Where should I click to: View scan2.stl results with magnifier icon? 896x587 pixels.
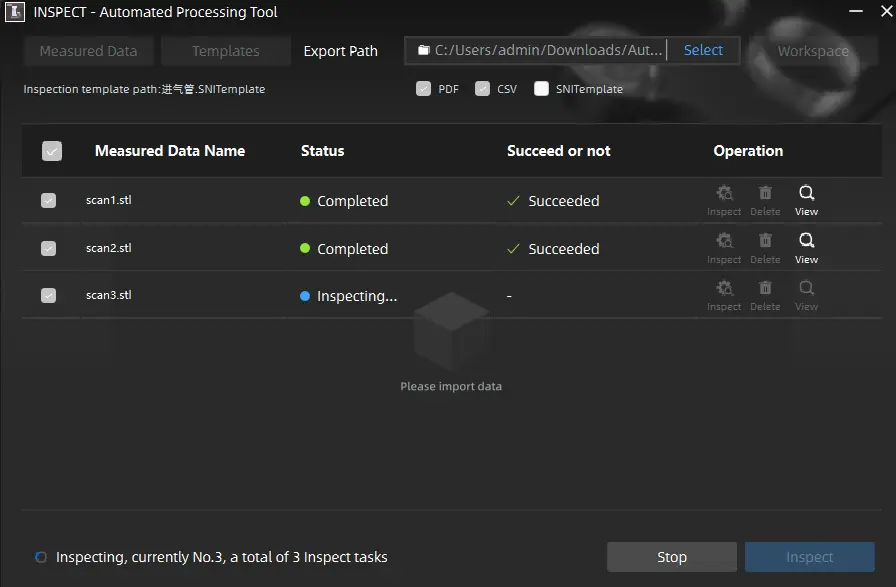(x=806, y=241)
